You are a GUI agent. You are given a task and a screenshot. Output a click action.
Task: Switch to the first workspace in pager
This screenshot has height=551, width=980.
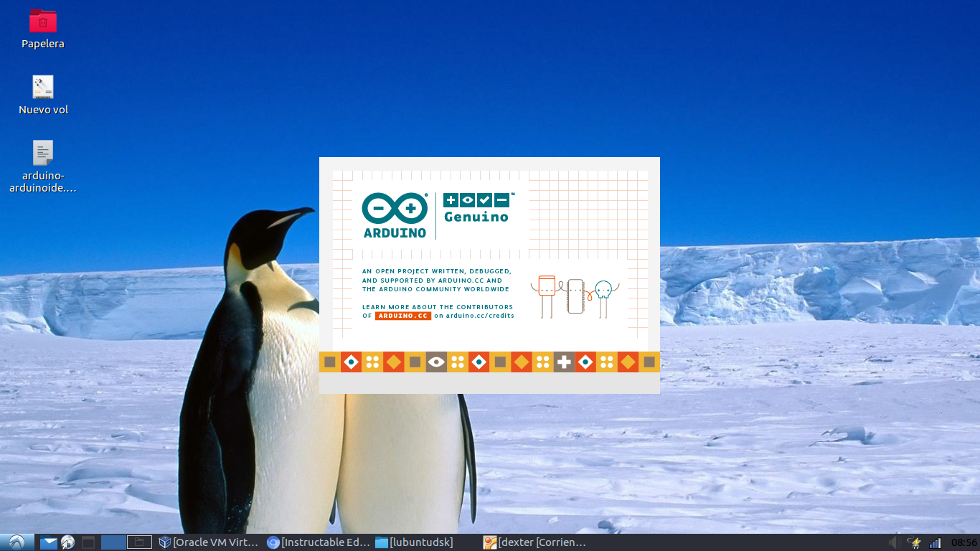[113, 542]
